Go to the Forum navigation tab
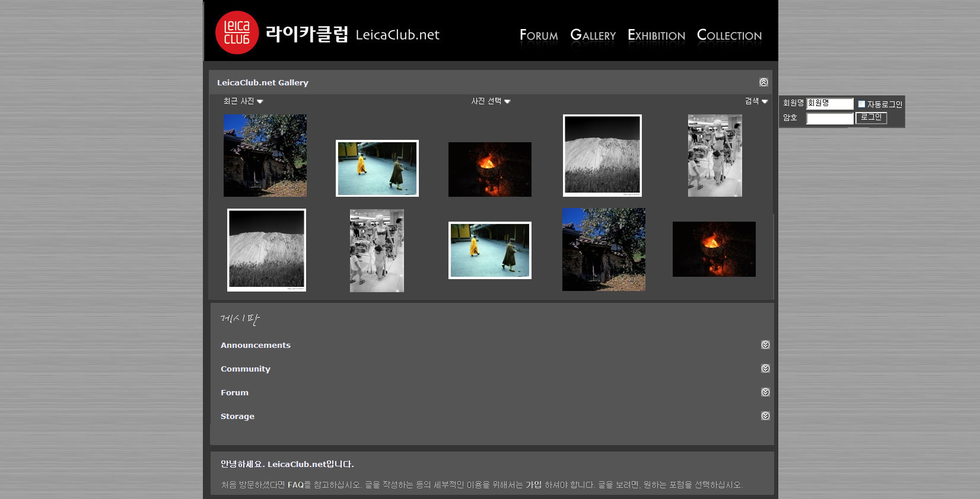This screenshot has height=499, width=980. [x=539, y=36]
